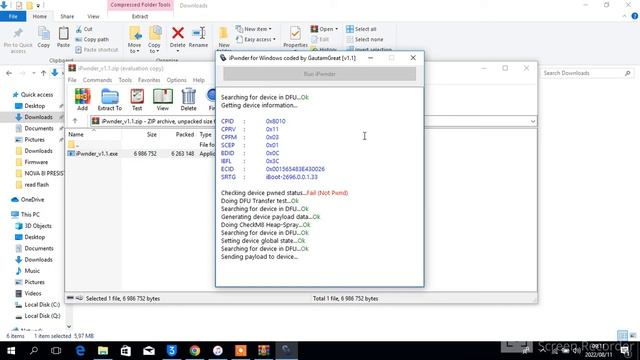Select Documents under Quick access
The height and width of the screenshot is (360, 640).
(34, 128)
